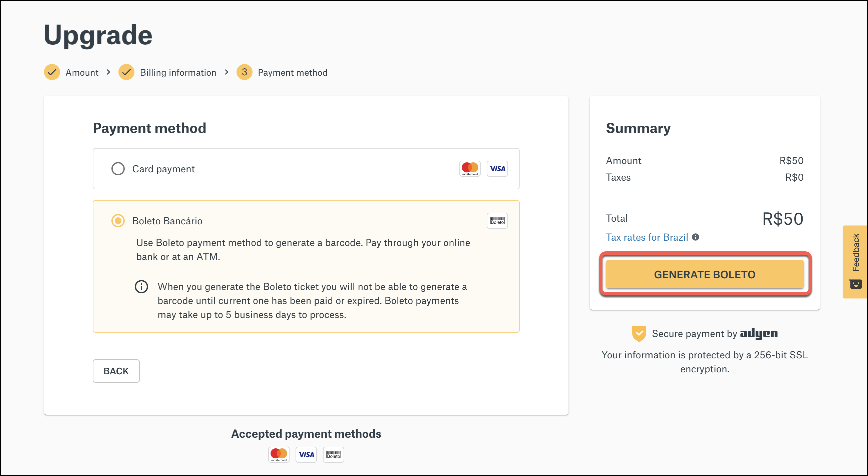Click the BACK button

click(x=116, y=371)
